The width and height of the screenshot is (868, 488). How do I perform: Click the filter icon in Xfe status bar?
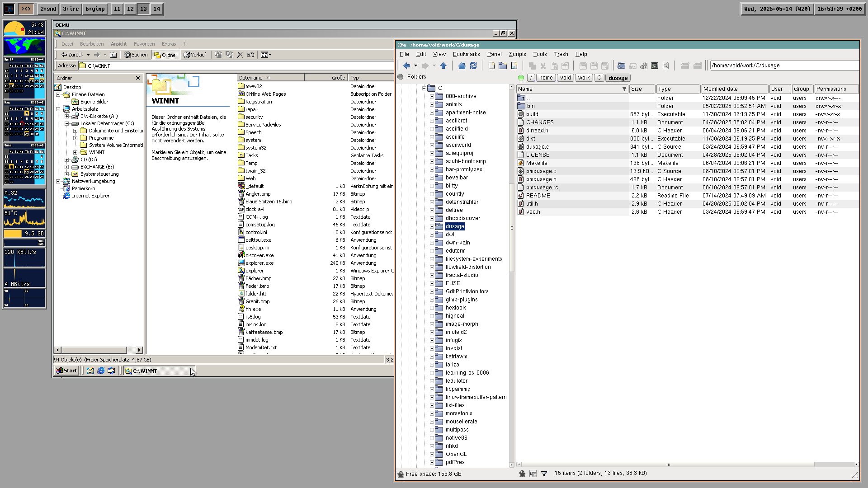[544, 474]
